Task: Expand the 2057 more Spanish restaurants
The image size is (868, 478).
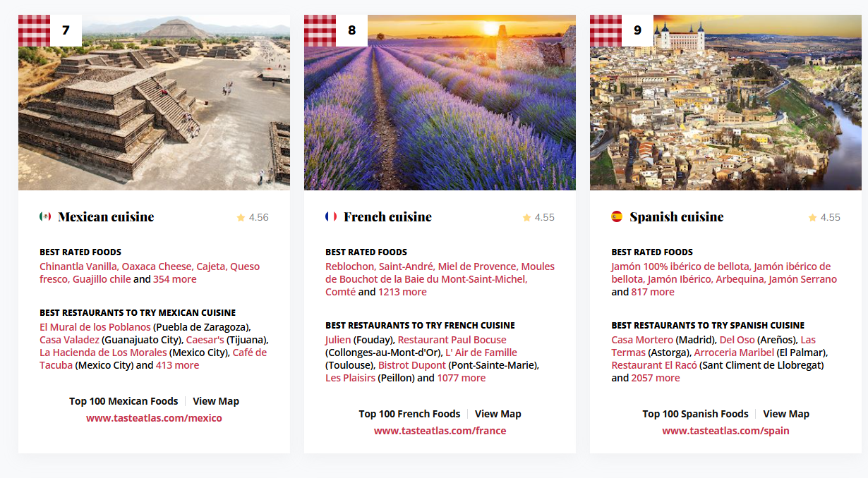Action: click(656, 378)
